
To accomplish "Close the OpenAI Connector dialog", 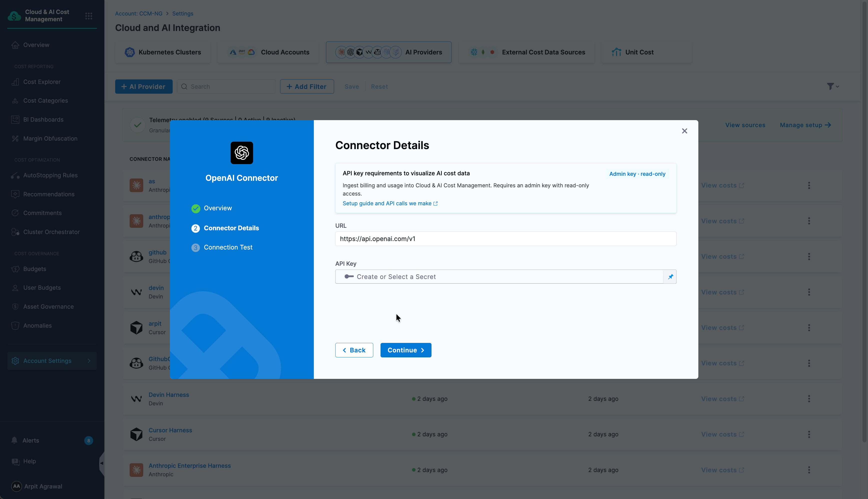I will [x=684, y=131].
